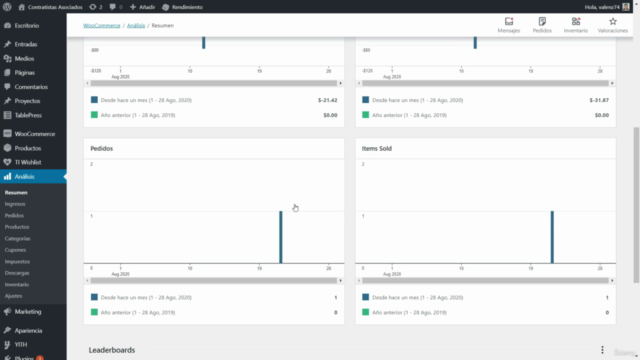Open the Inventario submenu item

point(17,284)
